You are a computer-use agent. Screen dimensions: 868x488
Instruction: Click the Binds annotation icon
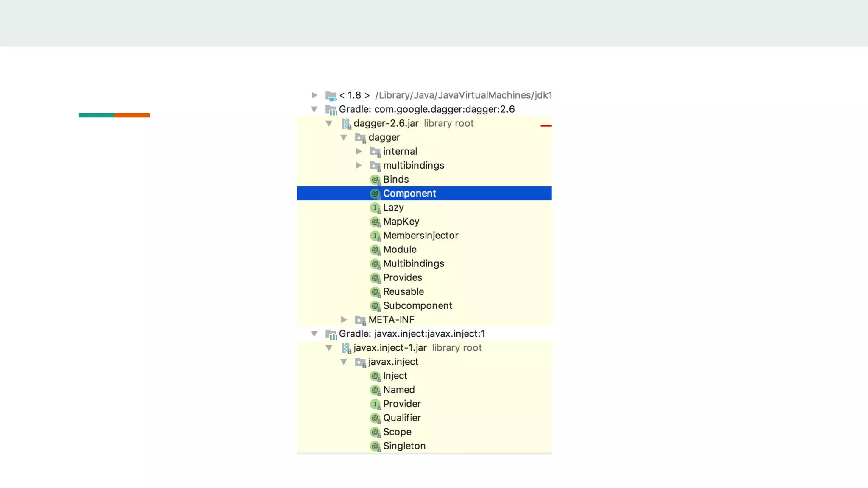tap(375, 180)
